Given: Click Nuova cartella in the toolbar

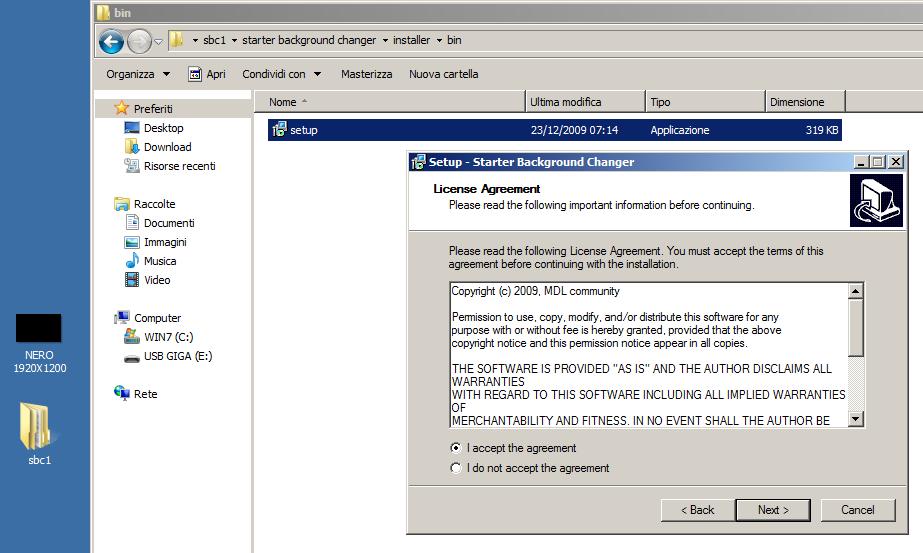Looking at the screenshot, I should point(443,74).
